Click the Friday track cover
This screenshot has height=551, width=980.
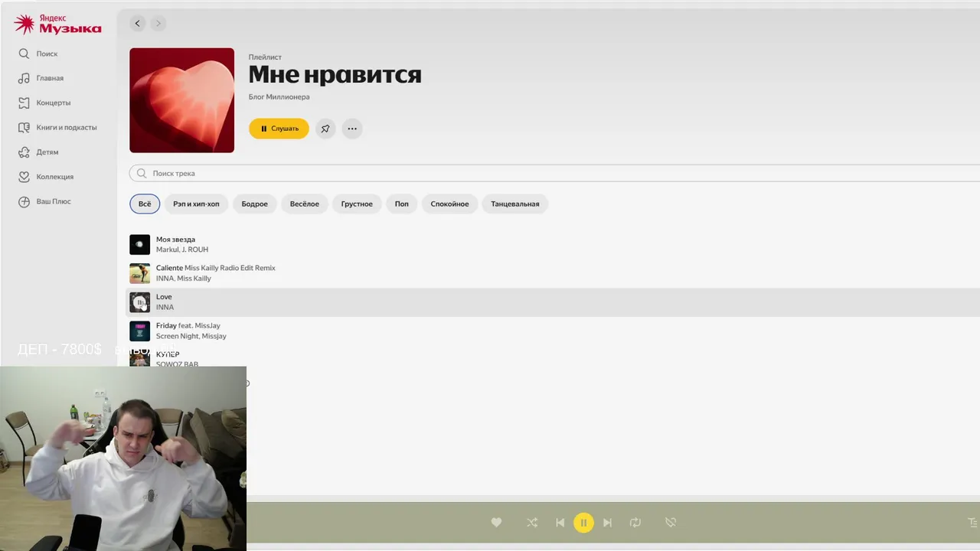pos(139,331)
